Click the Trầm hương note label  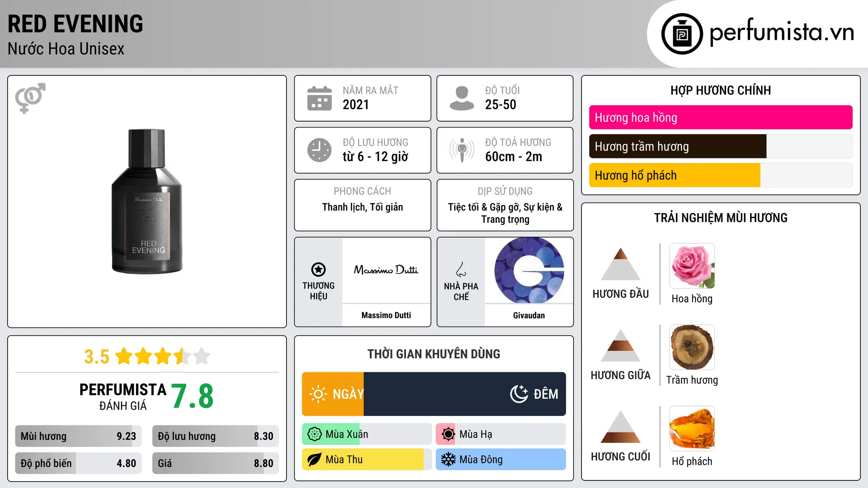point(692,380)
